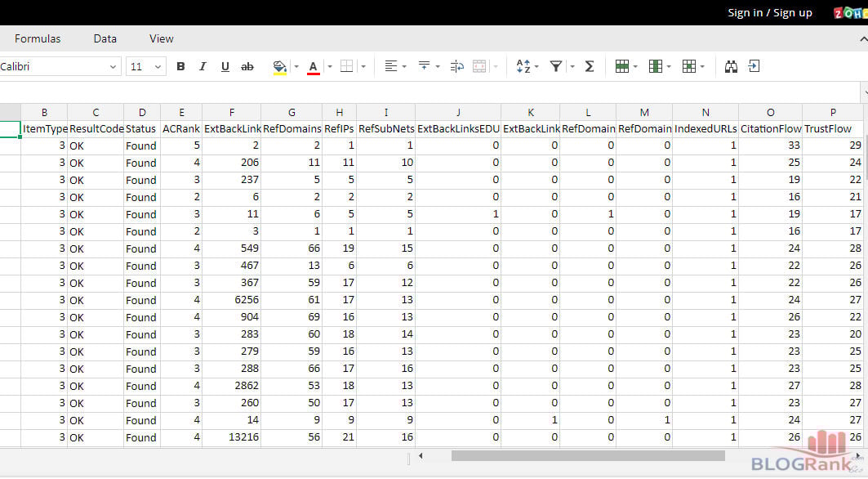Expand the horizontal alignment dropdown
868x479 pixels.
[x=403, y=67]
